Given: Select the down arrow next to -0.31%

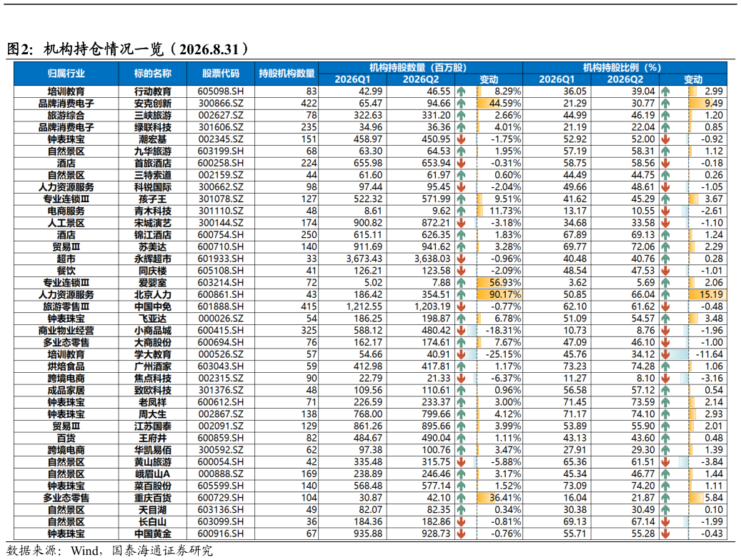Looking at the screenshot, I should (461, 163).
